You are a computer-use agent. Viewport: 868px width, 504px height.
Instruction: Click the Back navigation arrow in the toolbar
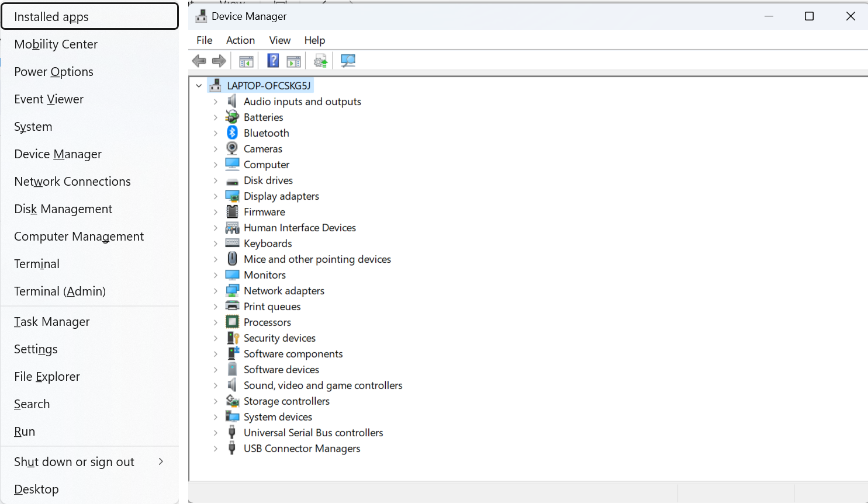tap(199, 60)
